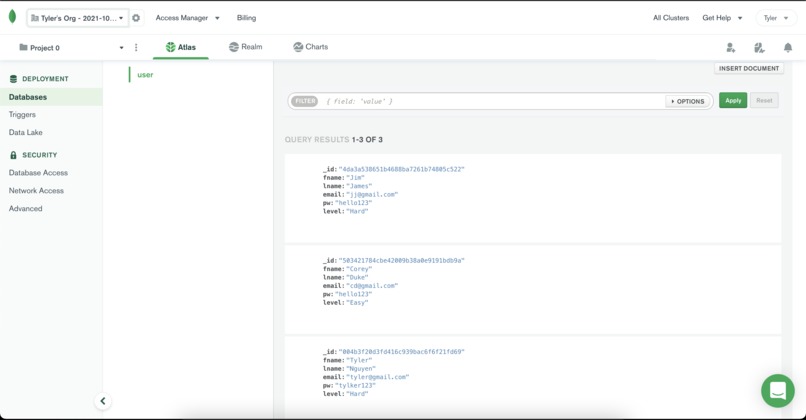This screenshot has height=420, width=806.
Task: Open the chat support bubble
Action: point(778,391)
